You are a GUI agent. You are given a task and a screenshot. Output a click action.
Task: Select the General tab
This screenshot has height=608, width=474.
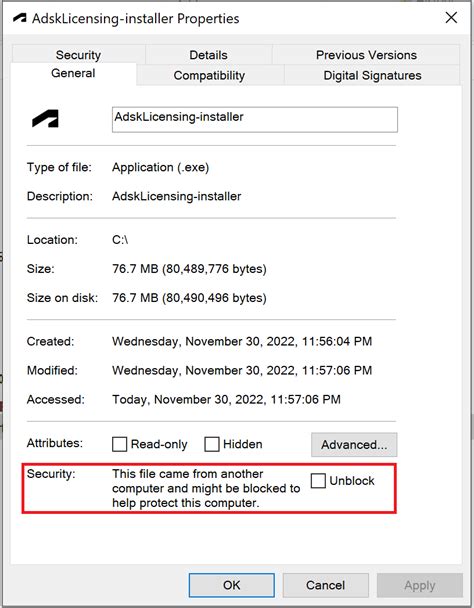[73, 73]
